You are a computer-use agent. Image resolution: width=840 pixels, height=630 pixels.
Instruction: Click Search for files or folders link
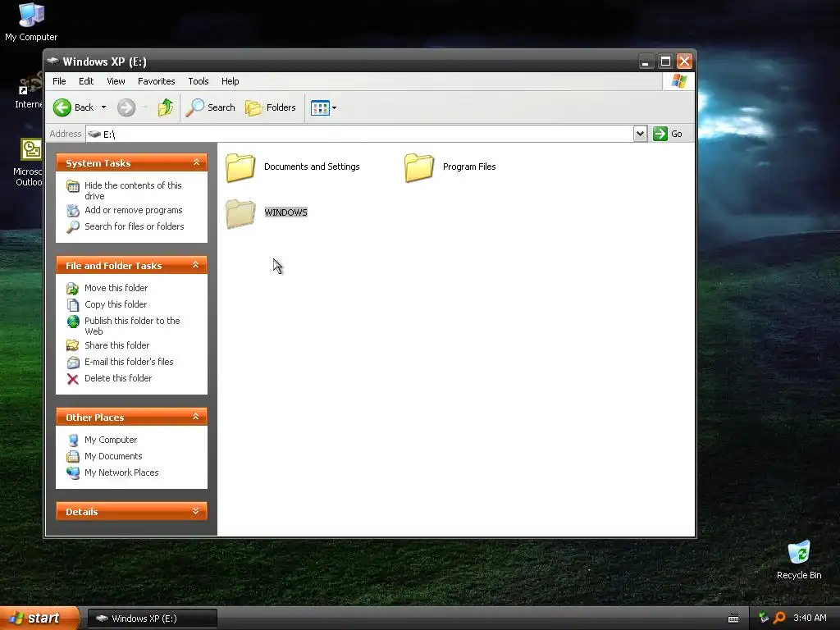[134, 226]
